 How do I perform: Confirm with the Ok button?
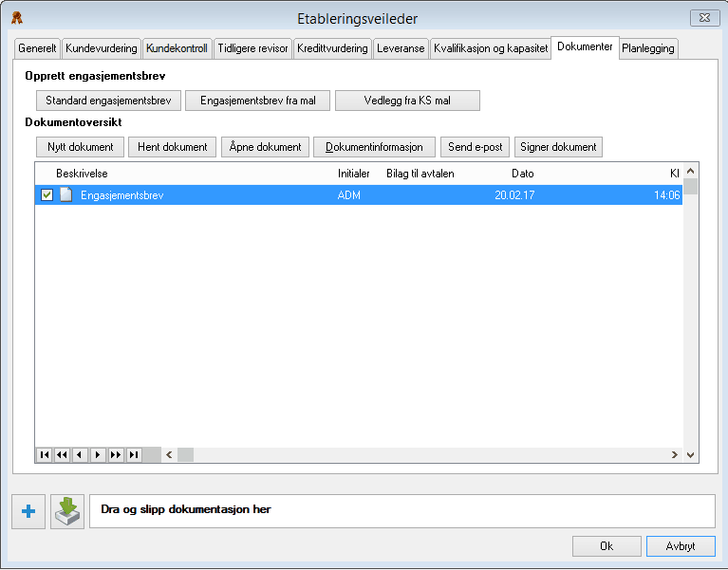tap(607, 546)
